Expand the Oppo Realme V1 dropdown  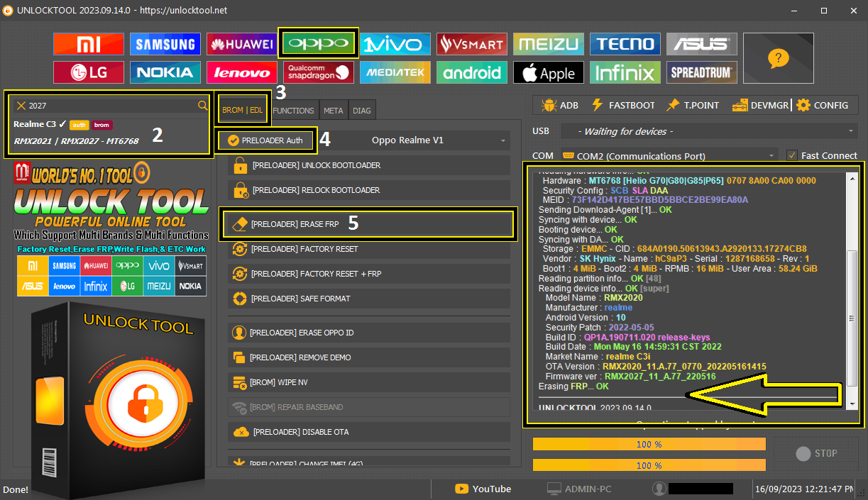[x=413, y=140]
